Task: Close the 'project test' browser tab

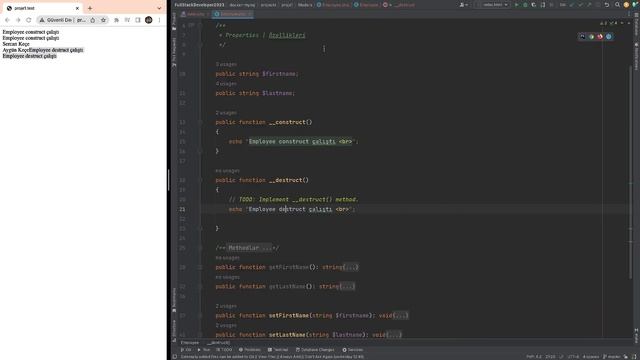Action: tap(77, 8)
